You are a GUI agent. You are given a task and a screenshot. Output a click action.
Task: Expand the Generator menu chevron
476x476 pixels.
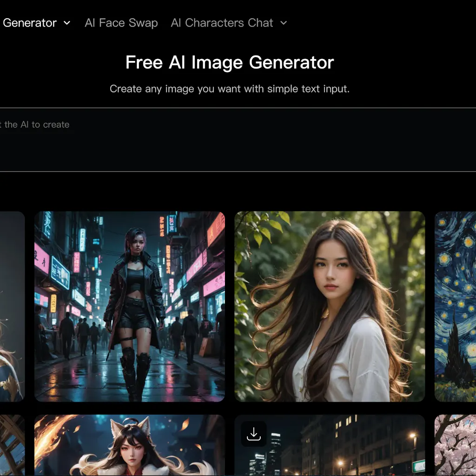click(67, 23)
